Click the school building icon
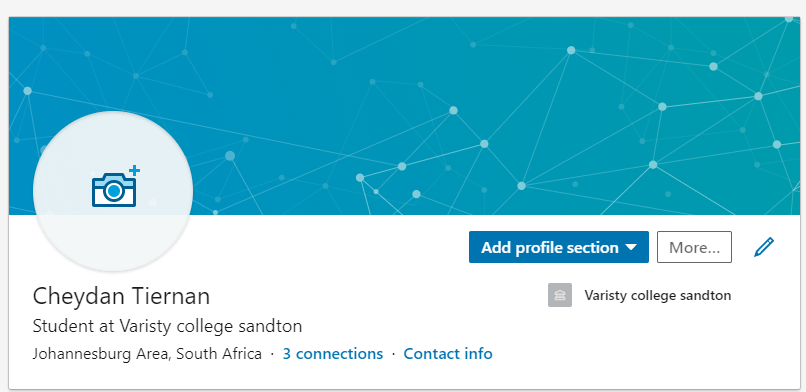 (x=560, y=295)
